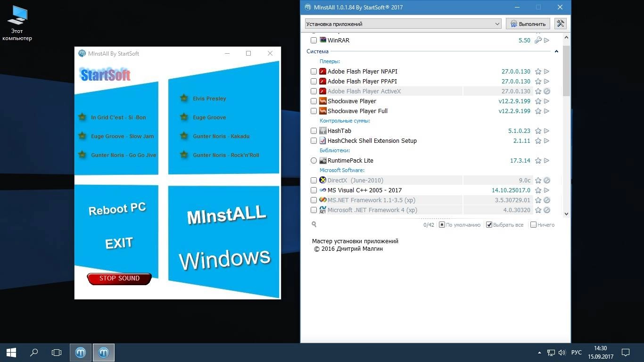Select RuntimePack Lite radio button

[x=314, y=161]
